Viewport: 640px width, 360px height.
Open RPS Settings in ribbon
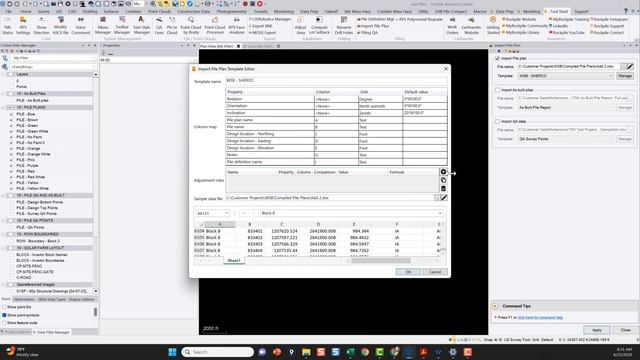coord(23,25)
